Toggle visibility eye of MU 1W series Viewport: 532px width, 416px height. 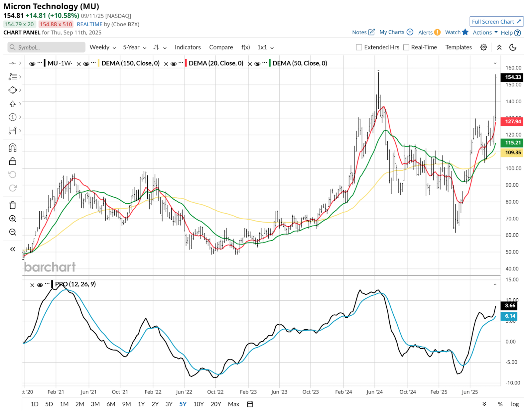click(32, 64)
